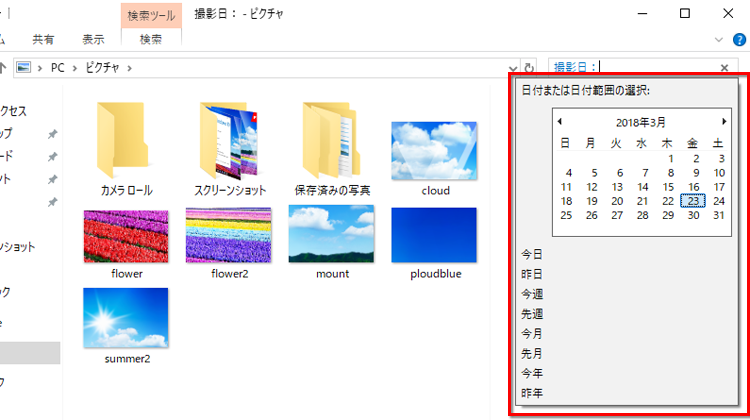Select the cloud image thumbnail
750x420 pixels.
coord(434,151)
